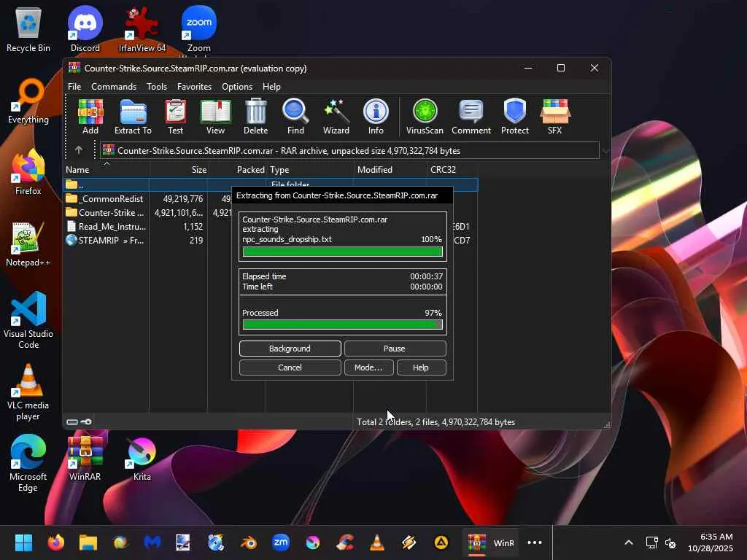Click the Info toolbar icon
Image resolution: width=747 pixels, height=560 pixels.
(x=376, y=117)
